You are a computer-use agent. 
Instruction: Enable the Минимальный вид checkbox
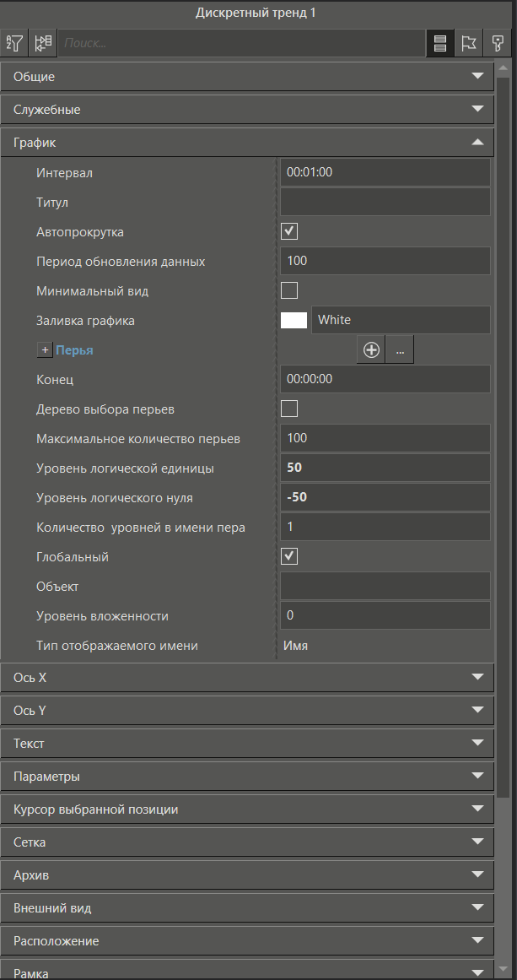click(x=289, y=290)
